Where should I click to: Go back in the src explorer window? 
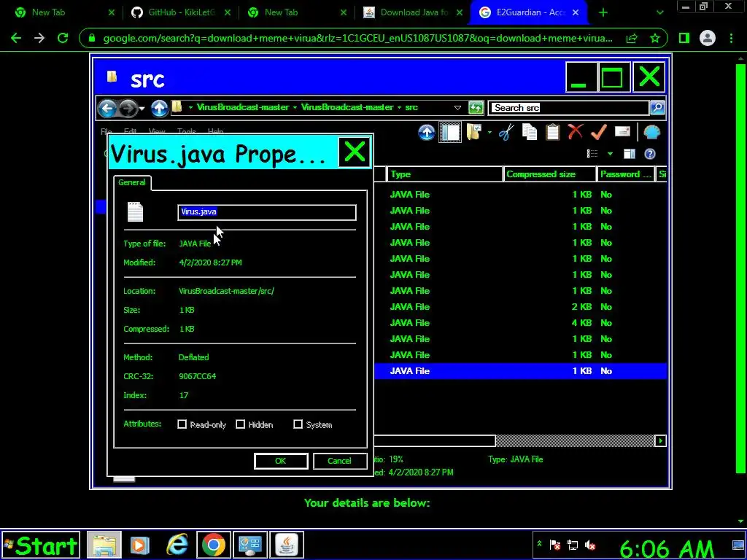click(x=107, y=108)
